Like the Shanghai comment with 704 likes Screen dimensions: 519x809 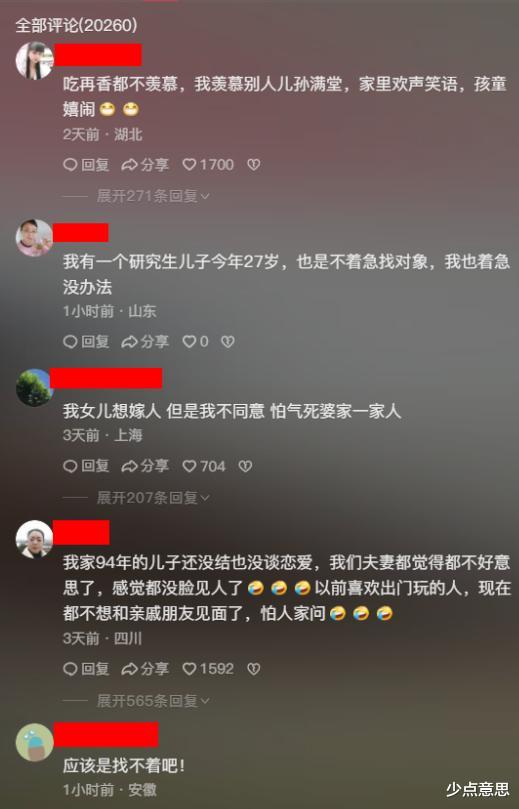point(204,466)
